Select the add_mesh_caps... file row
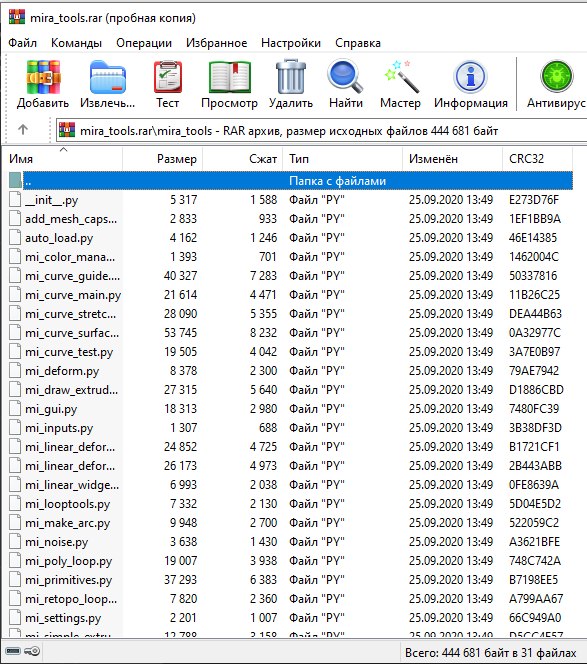587x664 pixels. (x=291, y=219)
